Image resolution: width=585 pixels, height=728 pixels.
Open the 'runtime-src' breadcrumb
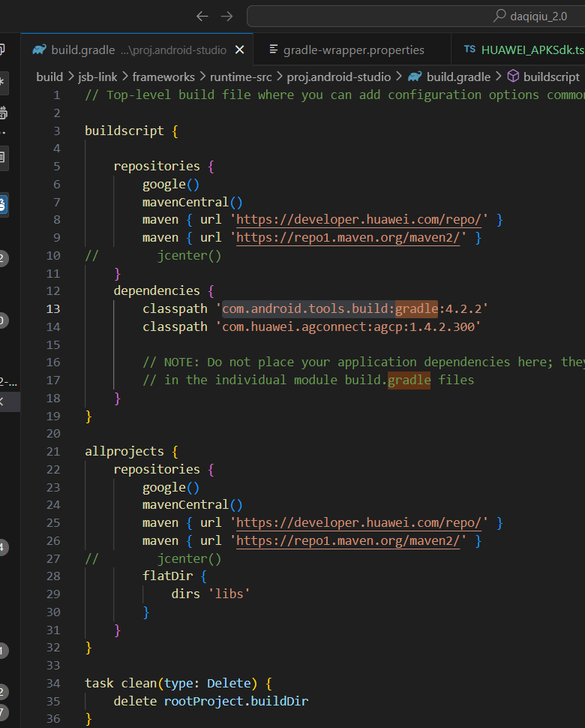tap(240, 77)
